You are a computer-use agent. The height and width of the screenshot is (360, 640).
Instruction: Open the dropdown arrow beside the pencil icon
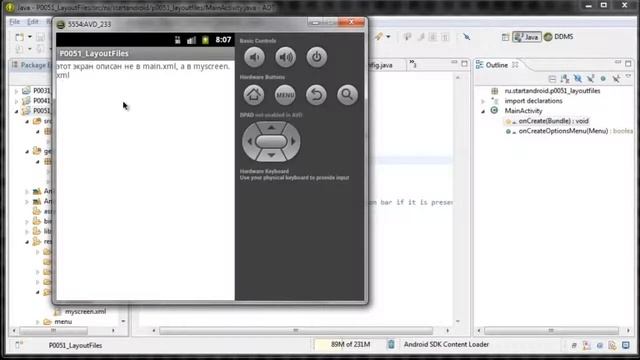388,37
